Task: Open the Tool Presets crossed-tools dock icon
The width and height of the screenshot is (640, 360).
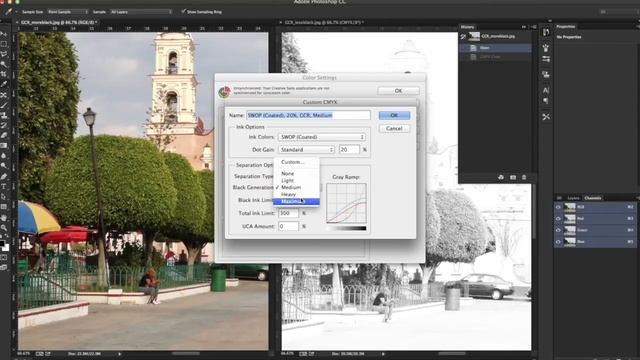Action: click(x=546, y=117)
